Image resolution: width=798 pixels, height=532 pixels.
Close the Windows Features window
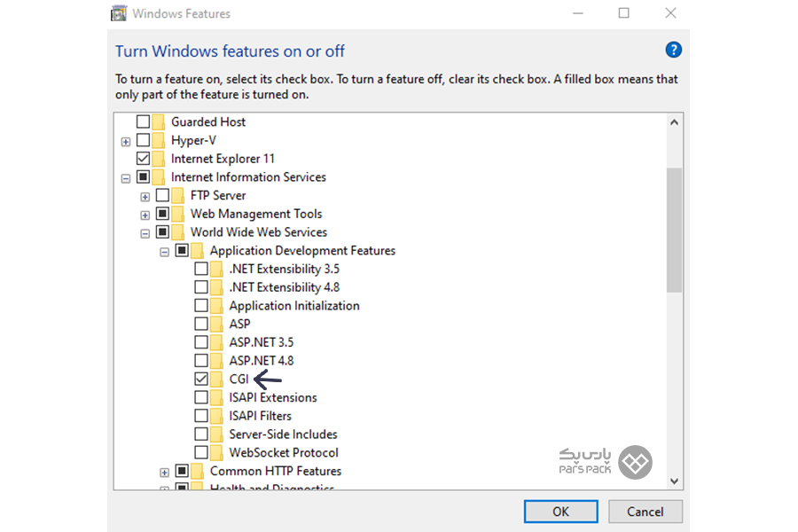pos(671,13)
